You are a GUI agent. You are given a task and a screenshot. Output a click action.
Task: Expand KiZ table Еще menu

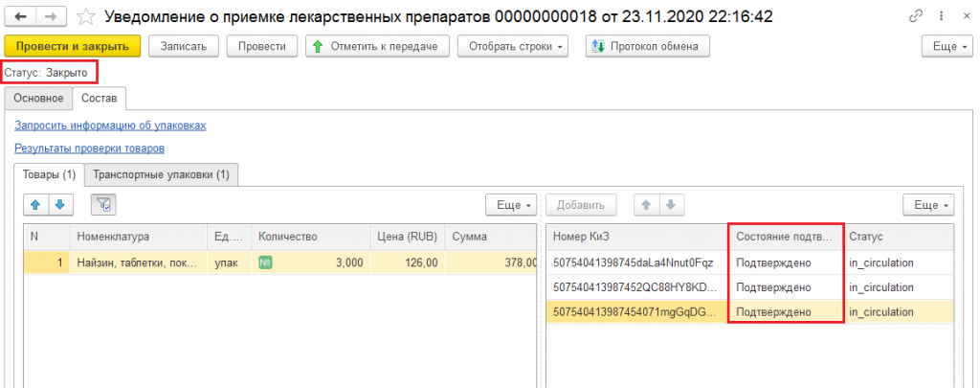[928, 205]
